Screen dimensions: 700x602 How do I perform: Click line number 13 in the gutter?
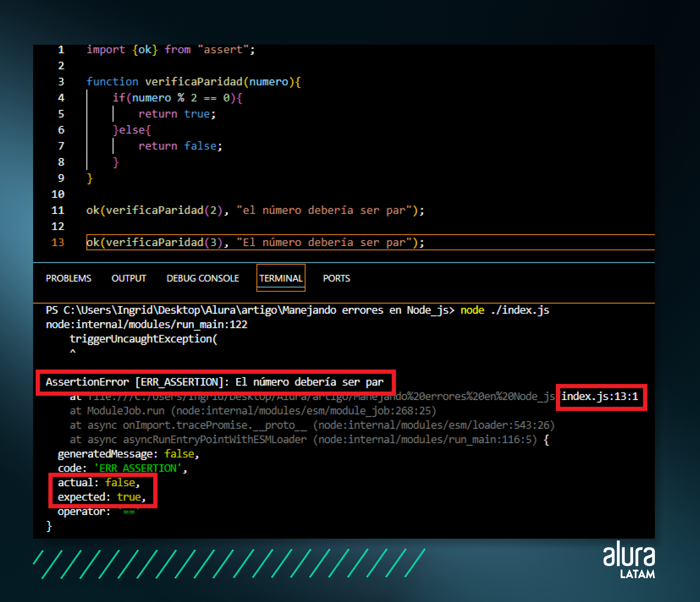[58, 242]
